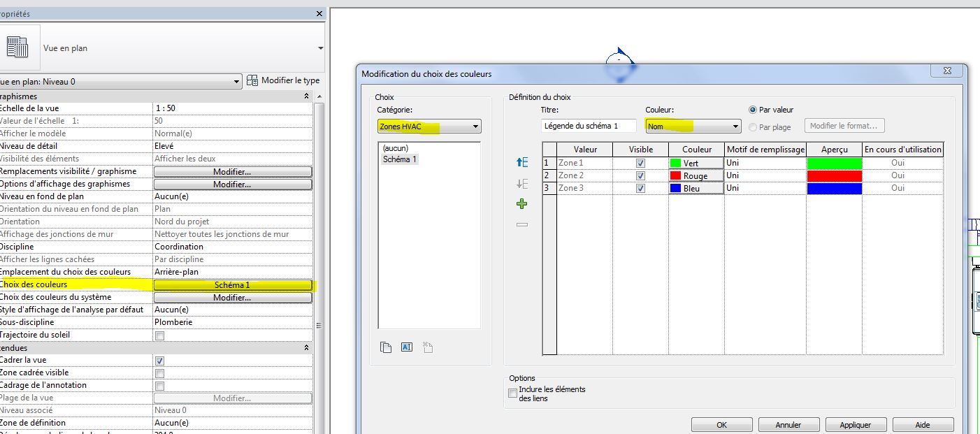Click the Titre legend text field
This screenshot has width=980, height=434.
point(589,126)
